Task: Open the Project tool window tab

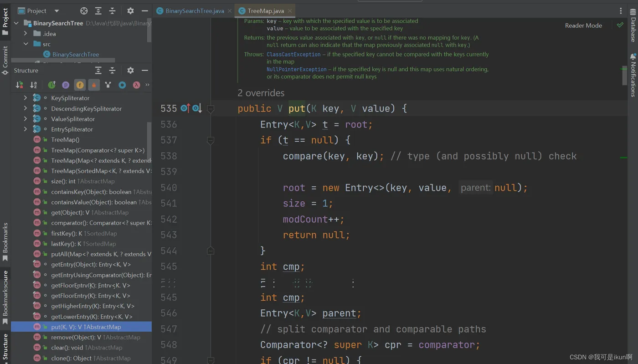Action: [x=5, y=21]
